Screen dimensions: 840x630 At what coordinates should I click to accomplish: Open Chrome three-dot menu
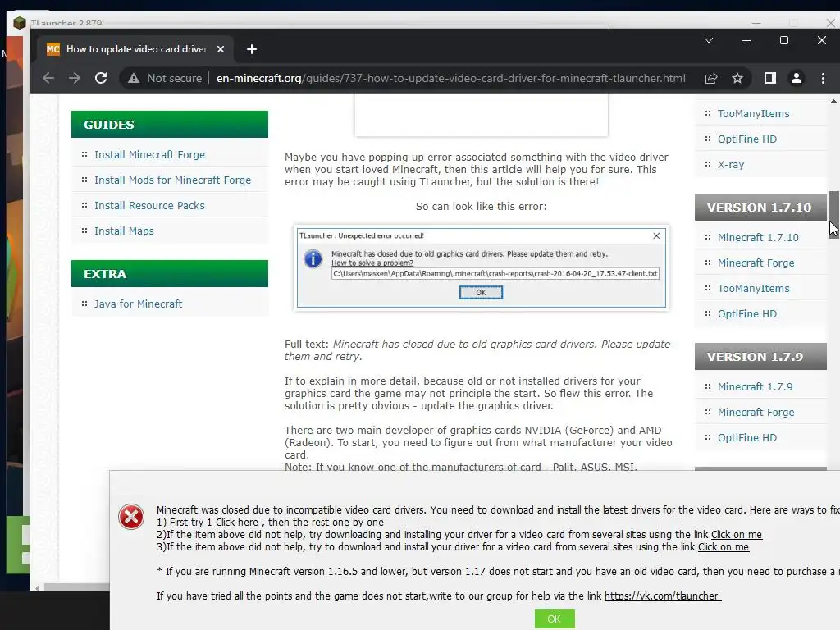823,78
